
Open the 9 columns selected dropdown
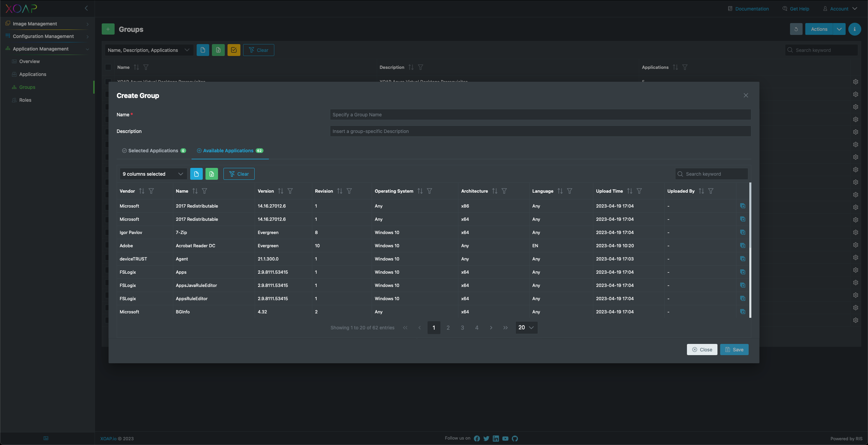pyautogui.click(x=153, y=174)
